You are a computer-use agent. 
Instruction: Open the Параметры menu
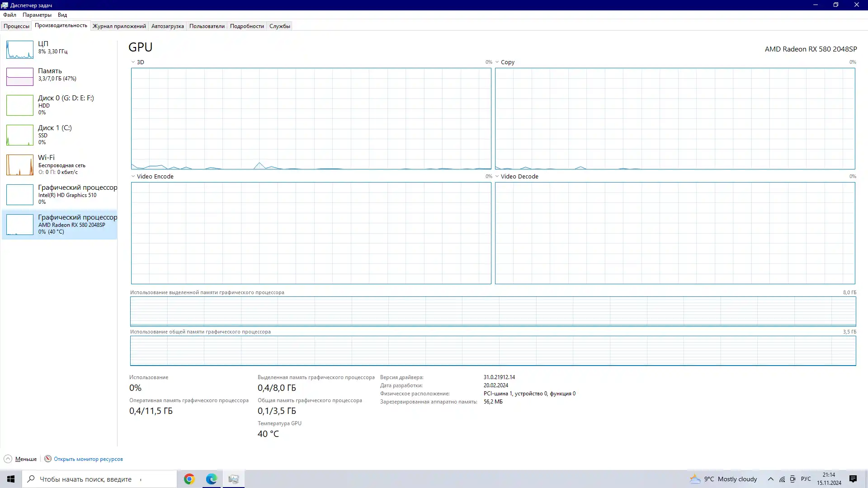click(37, 15)
